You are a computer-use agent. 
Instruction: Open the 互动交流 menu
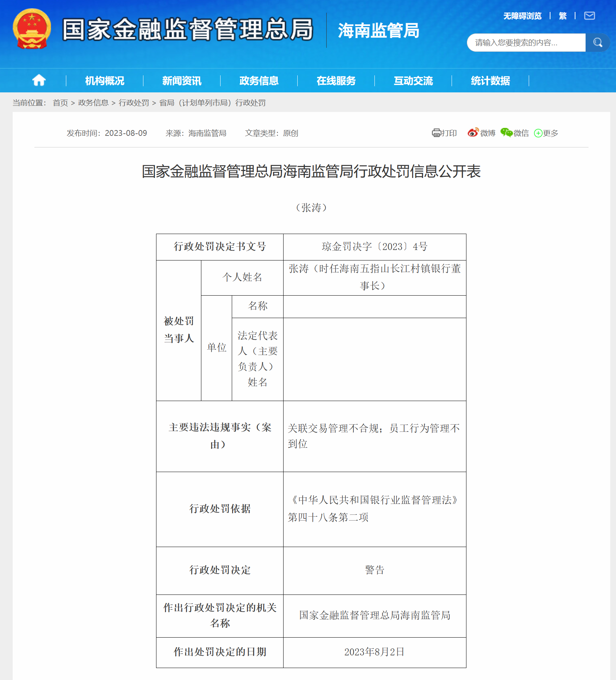click(413, 80)
